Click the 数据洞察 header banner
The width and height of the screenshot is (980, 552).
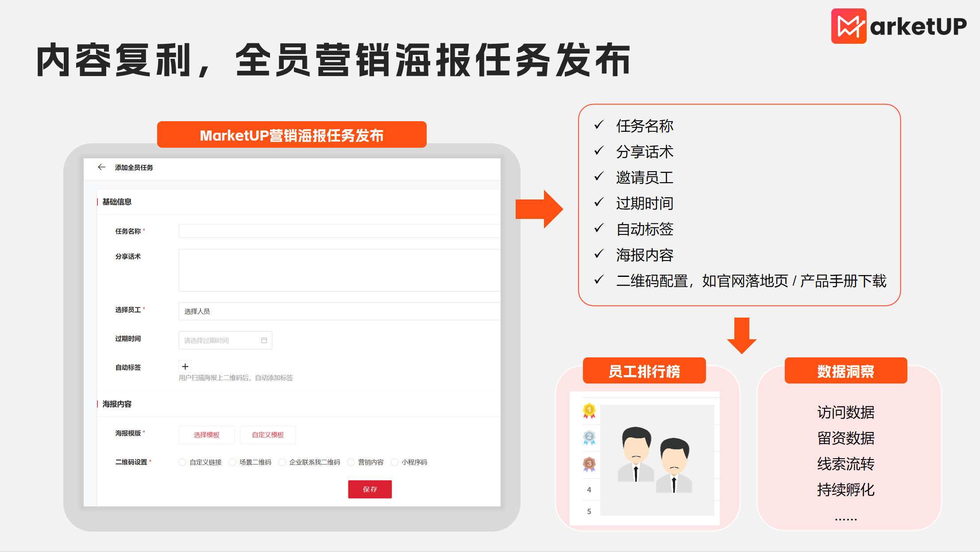point(846,371)
